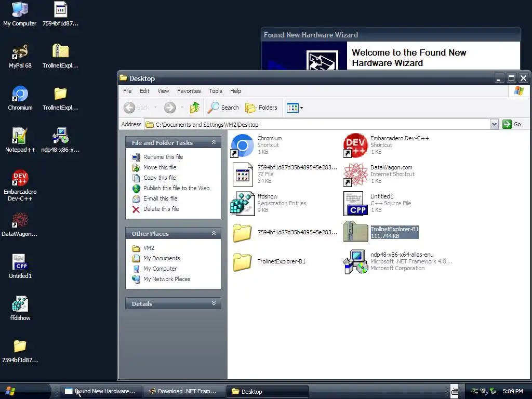Image resolution: width=532 pixels, height=399 pixels.
Task: Toggle the Folders pane button
Action: pyautogui.click(x=261, y=108)
